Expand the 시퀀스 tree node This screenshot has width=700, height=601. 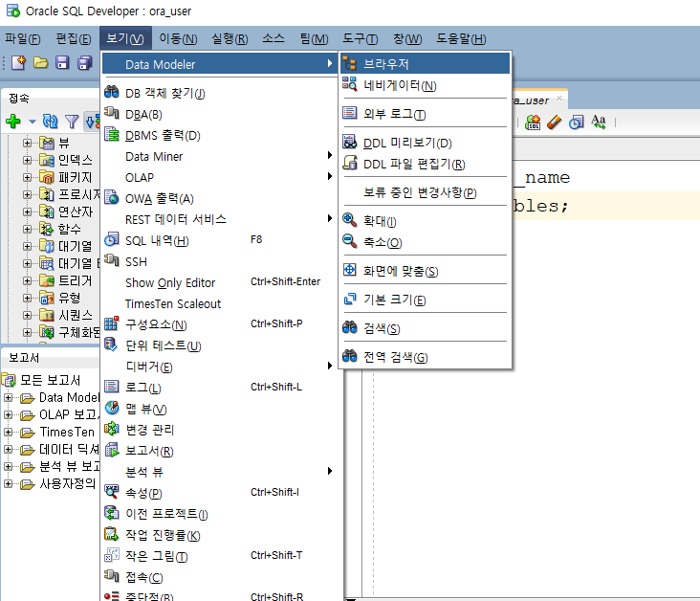pos(27,315)
